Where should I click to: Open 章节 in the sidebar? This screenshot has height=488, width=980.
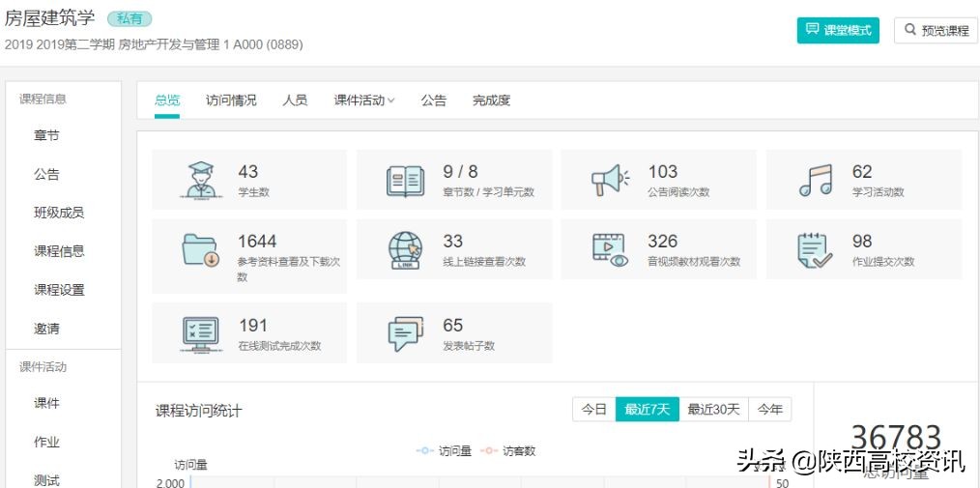(x=46, y=135)
